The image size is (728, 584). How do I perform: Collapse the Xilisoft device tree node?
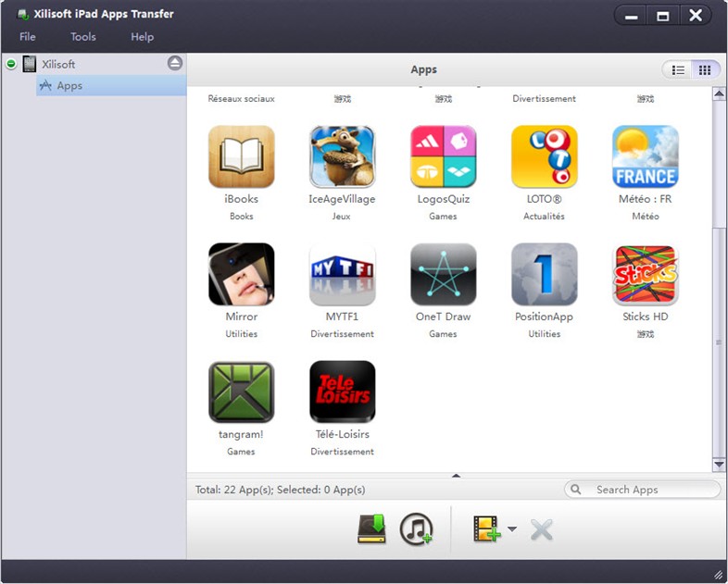[x=11, y=64]
